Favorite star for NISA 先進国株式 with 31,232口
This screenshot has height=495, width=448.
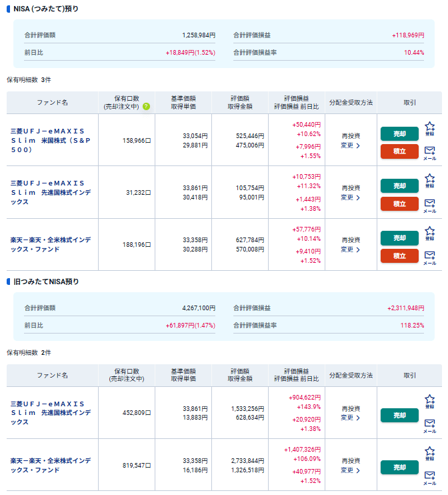[x=429, y=181]
